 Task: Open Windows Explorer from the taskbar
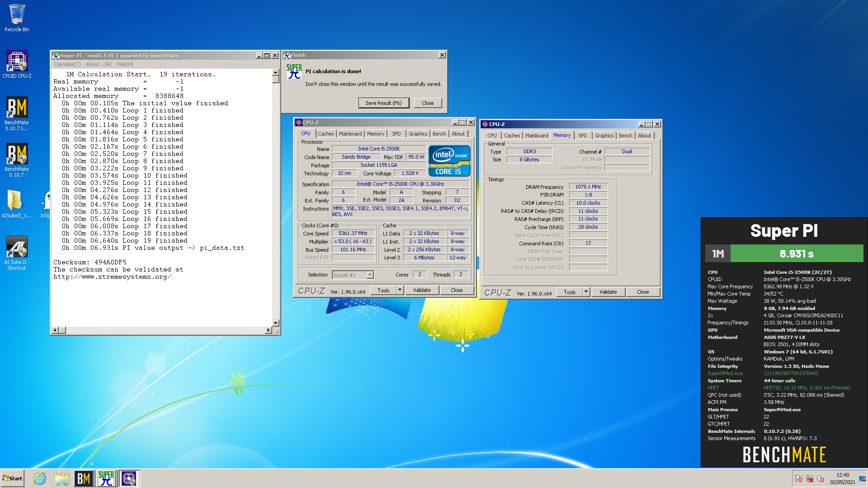pyautogui.click(x=62, y=479)
